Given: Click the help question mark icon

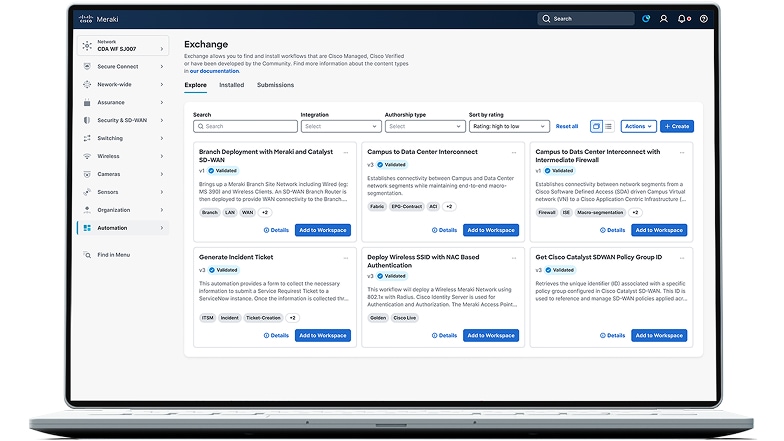Looking at the screenshot, I should [x=704, y=18].
